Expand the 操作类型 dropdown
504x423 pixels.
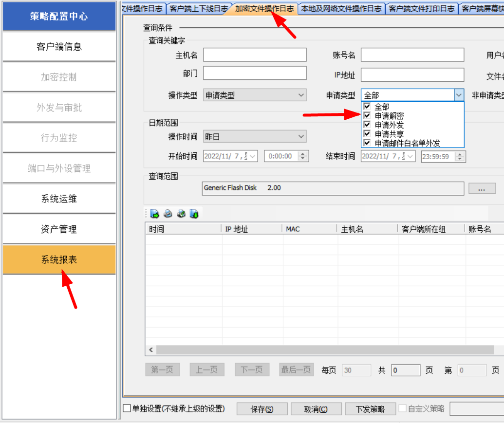301,95
